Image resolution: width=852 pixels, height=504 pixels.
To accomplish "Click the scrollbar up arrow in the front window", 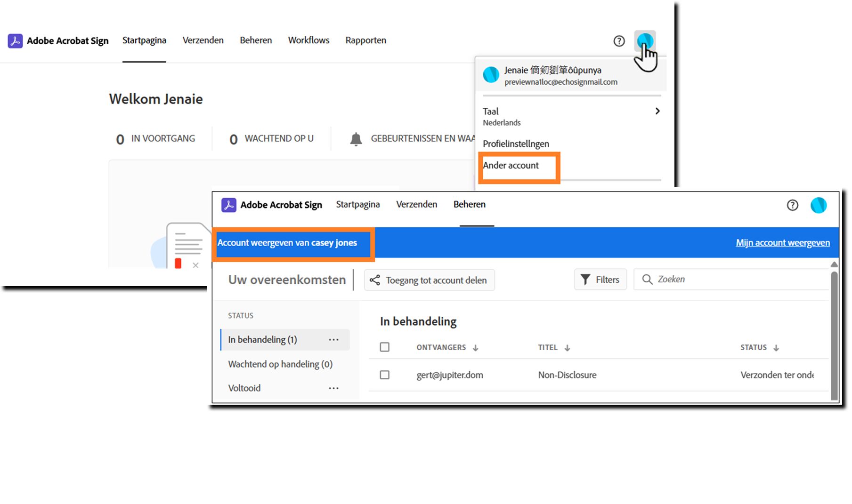I will pyautogui.click(x=834, y=264).
